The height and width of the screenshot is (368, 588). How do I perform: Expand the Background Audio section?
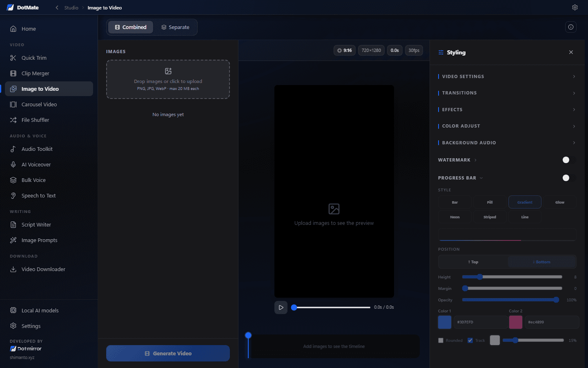pos(507,143)
